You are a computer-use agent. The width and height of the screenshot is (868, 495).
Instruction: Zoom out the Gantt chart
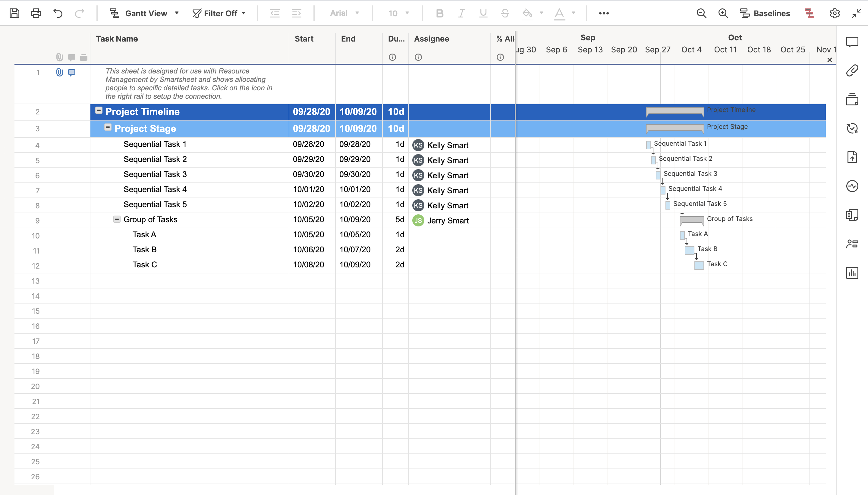(x=701, y=13)
